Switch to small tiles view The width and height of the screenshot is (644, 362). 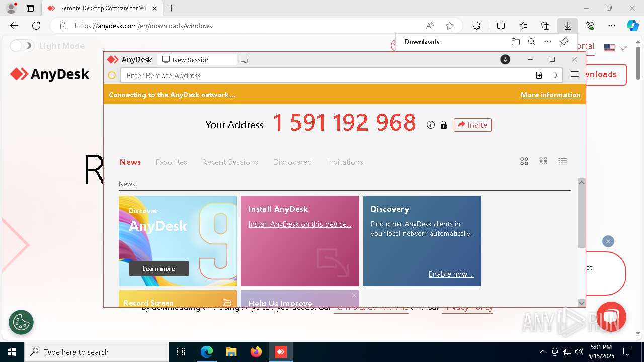[543, 161]
